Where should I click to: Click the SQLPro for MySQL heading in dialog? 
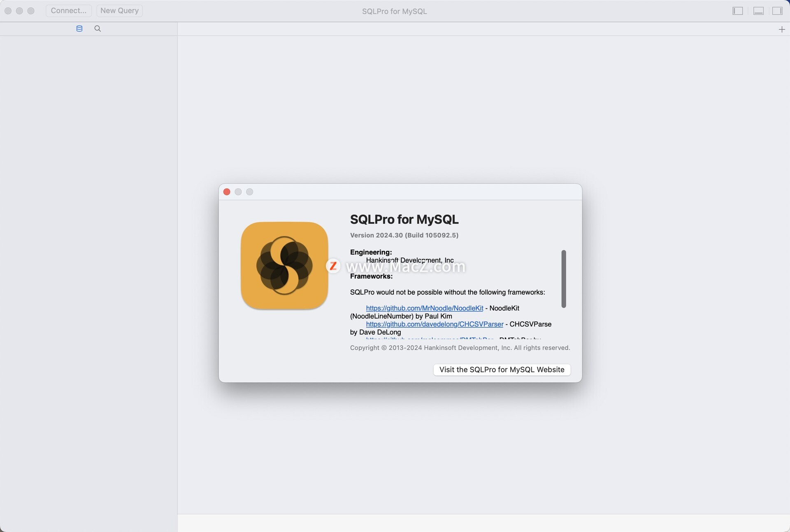click(404, 220)
